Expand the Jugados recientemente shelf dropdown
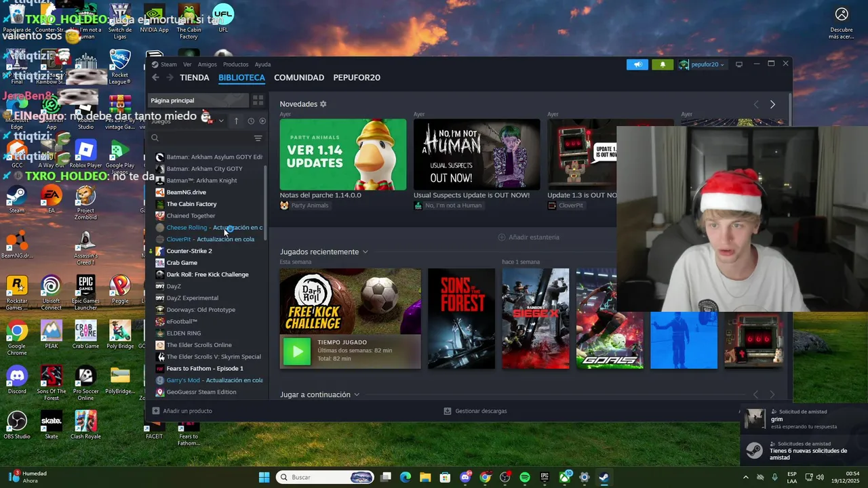 coord(365,252)
